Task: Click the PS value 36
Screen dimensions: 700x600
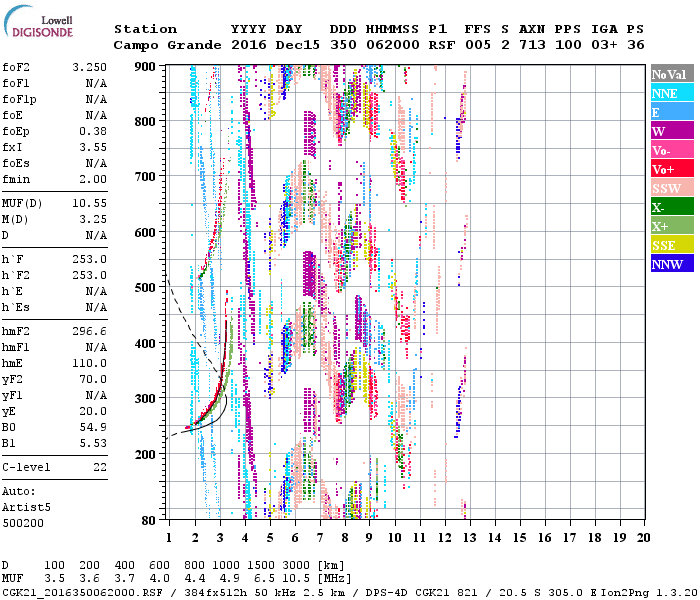Action: click(636, 45)
